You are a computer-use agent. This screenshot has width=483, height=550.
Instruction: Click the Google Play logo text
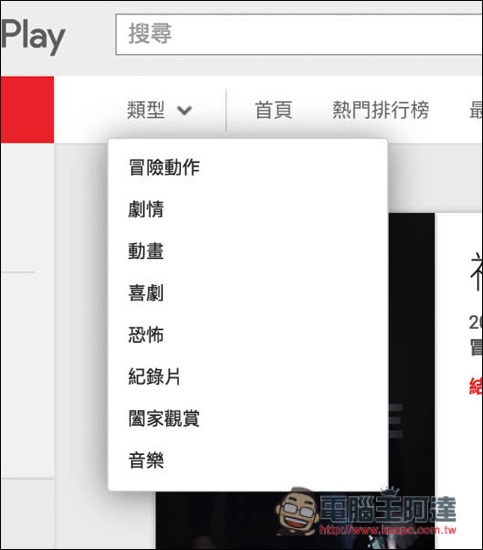point(33,36)
